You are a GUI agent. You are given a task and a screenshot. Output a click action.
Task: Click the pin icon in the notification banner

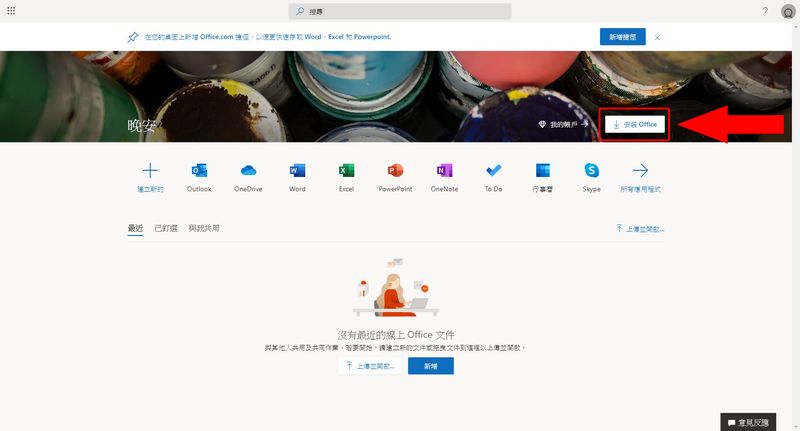133,37
